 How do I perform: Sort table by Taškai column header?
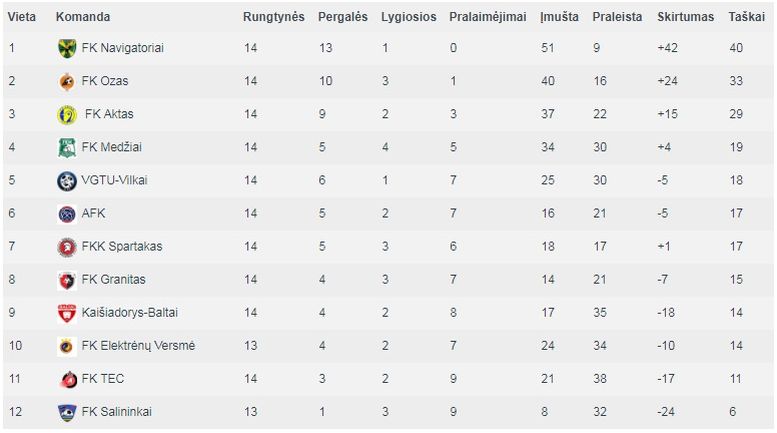[x=746, y=17]
